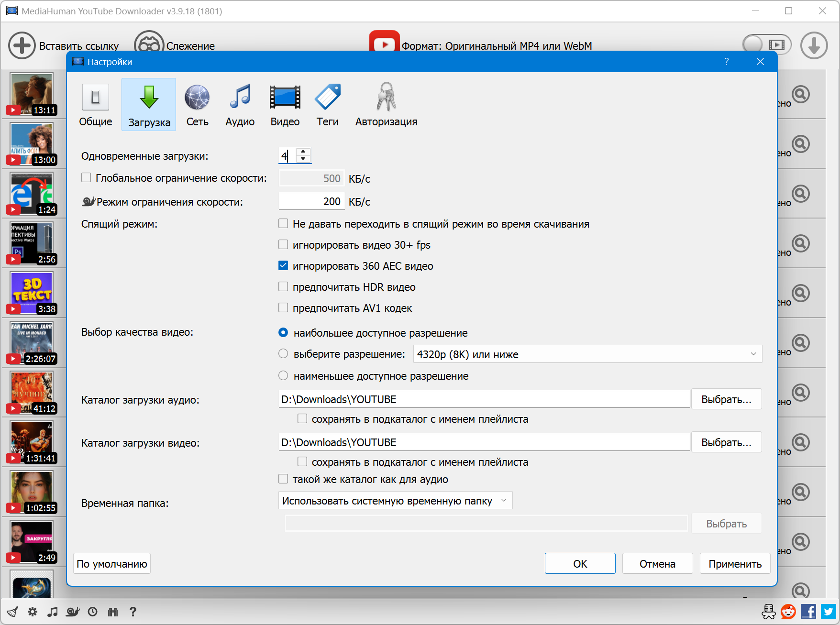Click the YouTube format icon in main toolbar
This screenshot has width=840, height=625.
pyautogui.click(x=384, y=41)
